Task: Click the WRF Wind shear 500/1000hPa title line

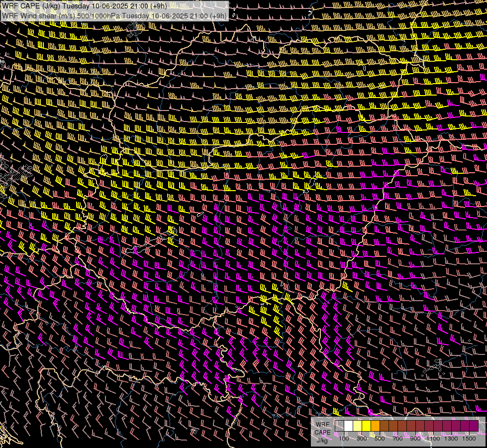Action: pos(114,15)
